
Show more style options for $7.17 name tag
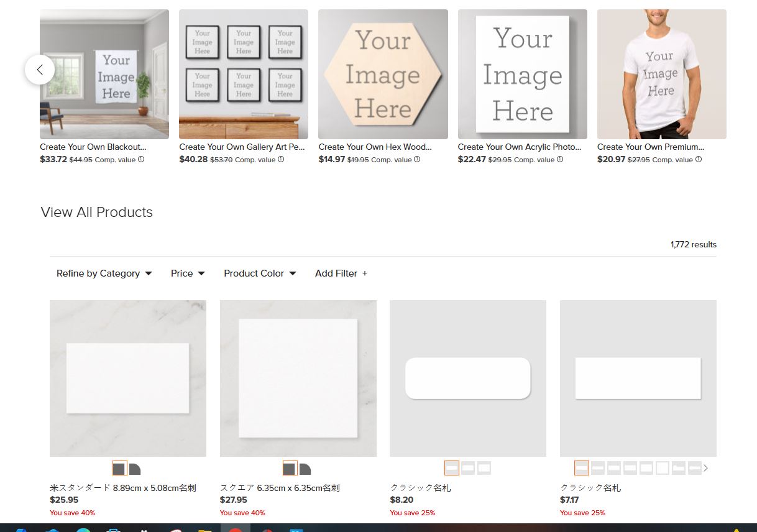[705, 468]
